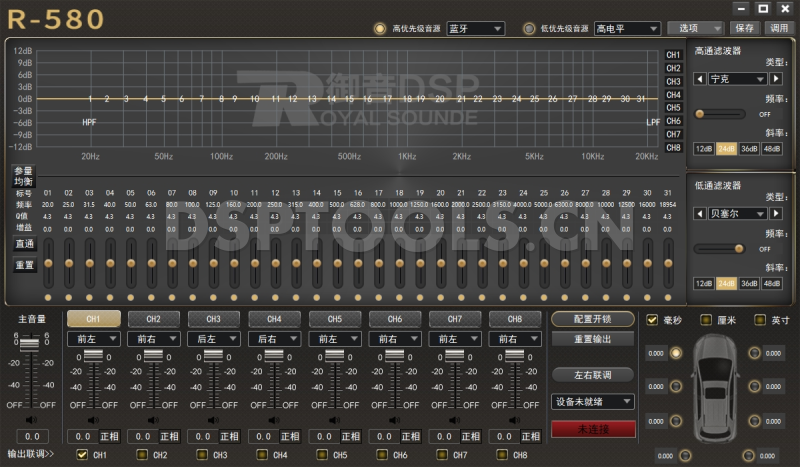
Task: Select bottom-right rear speaker icon below car
Action: [x=748, y=456]
